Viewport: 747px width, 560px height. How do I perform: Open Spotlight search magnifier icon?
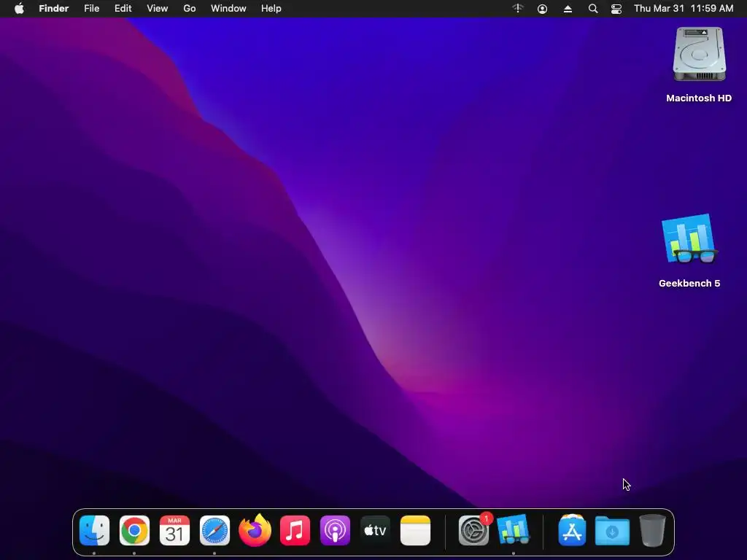tap(592, 9)
